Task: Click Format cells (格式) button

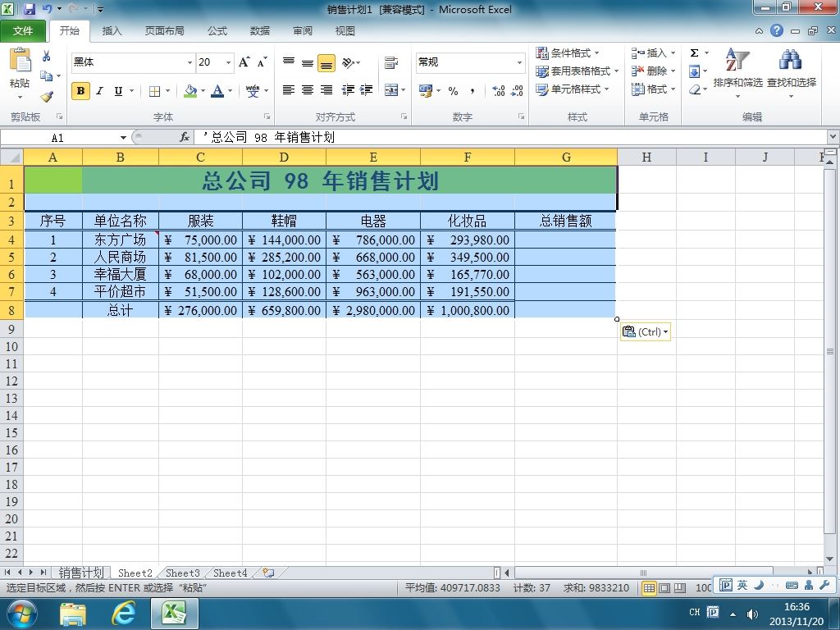Action: pos(653,89)
